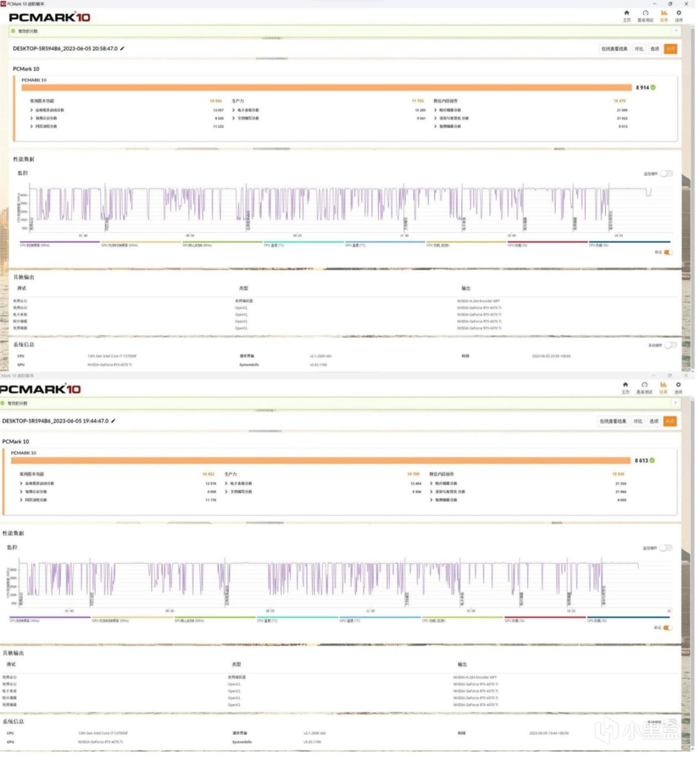
Task: Select purple CPU 时钟频率 legend in 8 613 window
Action: (x=50, y=619)
